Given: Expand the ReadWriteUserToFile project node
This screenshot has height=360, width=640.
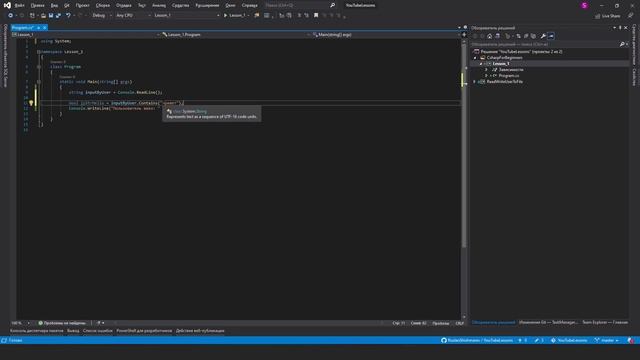Looking at the screenshot, I should pyautogui.click(x=474, y=82).
